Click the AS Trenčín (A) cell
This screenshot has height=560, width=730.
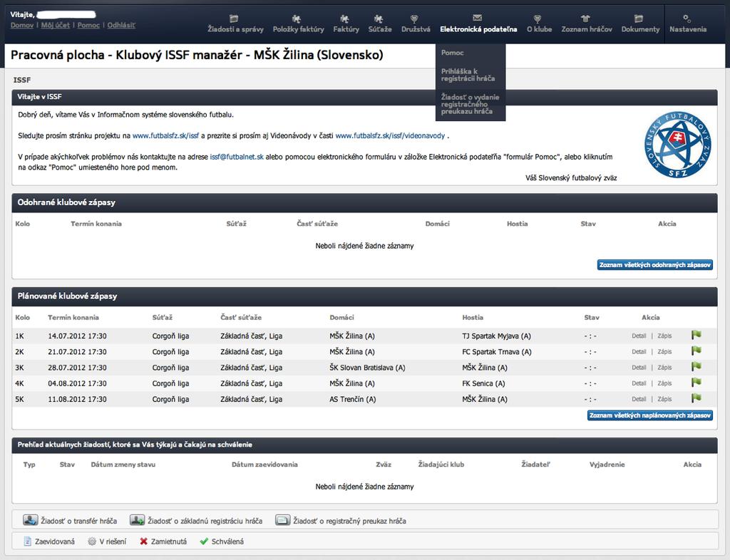pyautogui.click(x=352, y=399)
